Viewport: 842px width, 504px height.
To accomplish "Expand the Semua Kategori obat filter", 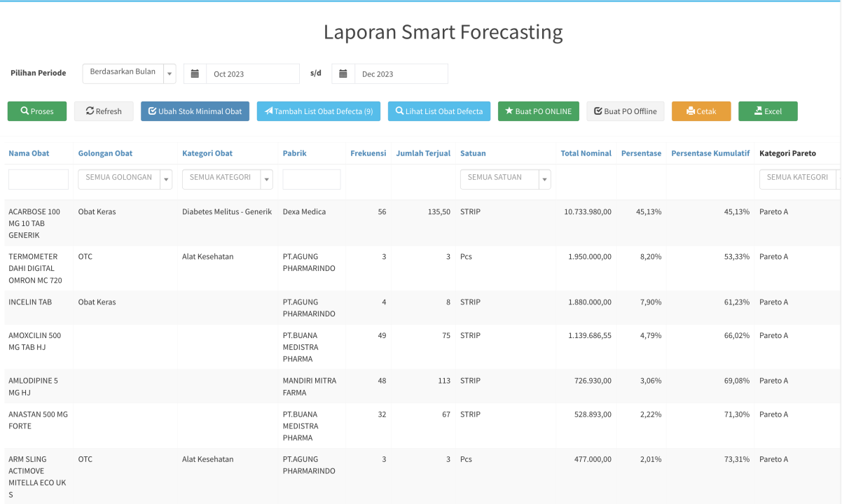I will (227, 179).
